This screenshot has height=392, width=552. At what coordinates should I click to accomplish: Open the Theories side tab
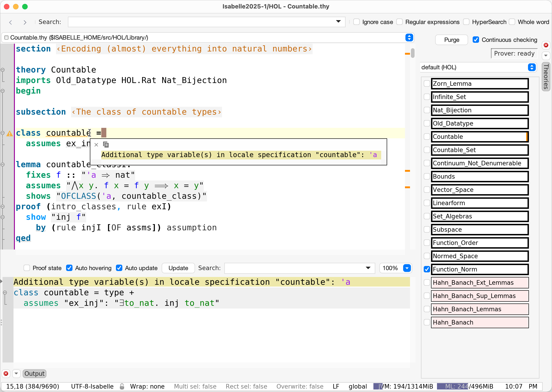coord(546,77)
